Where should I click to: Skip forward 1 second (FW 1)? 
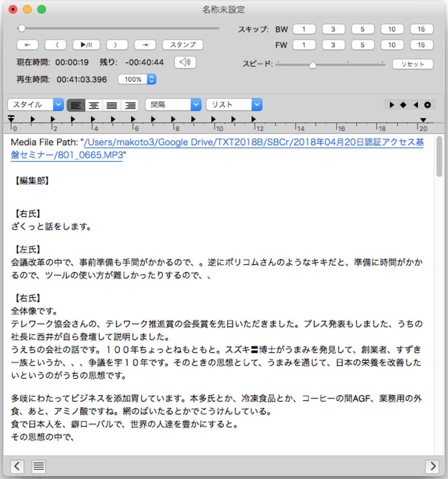click(304, 45)
